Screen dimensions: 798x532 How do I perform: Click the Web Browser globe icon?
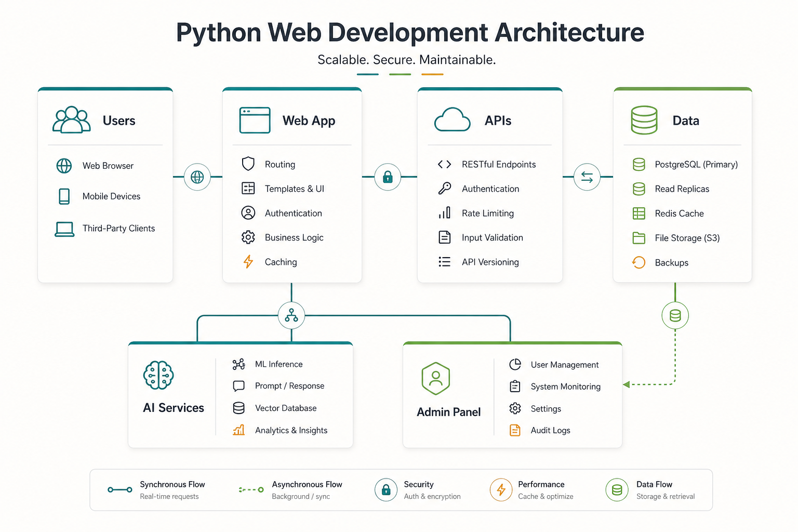point(64,166)
